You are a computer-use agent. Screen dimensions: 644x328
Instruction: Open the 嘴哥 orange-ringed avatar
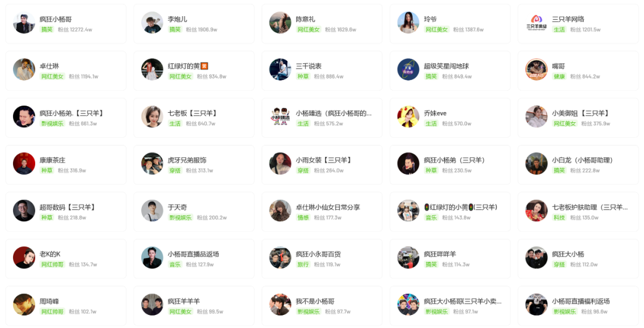pos(537,70)
